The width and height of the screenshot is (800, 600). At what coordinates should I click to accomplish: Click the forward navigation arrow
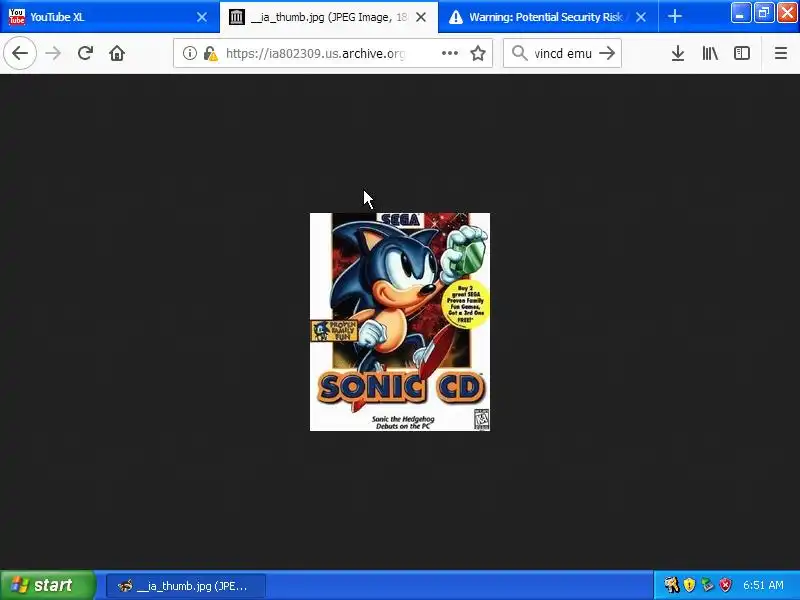(x=53, y=53)
